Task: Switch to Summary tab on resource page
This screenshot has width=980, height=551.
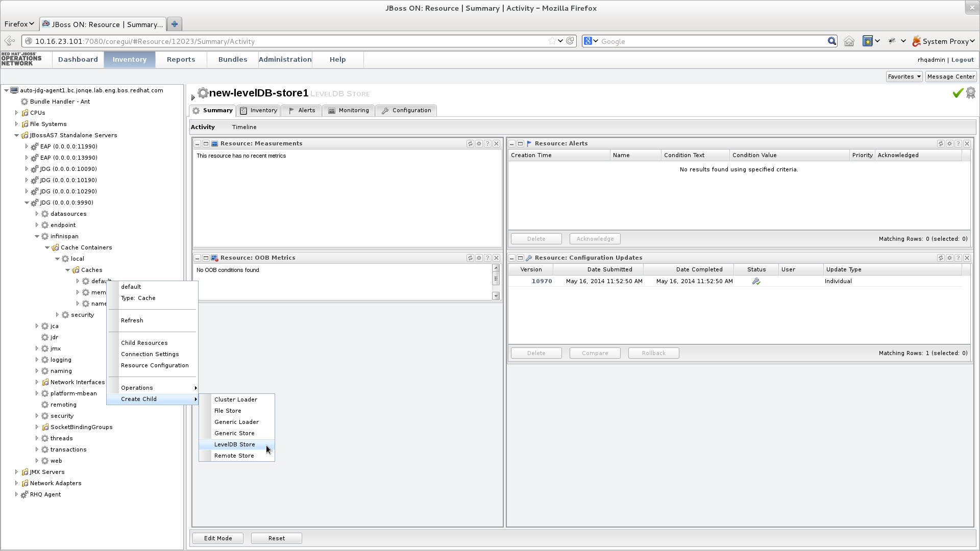Action: pyautogui.click(x=218, y=110)
